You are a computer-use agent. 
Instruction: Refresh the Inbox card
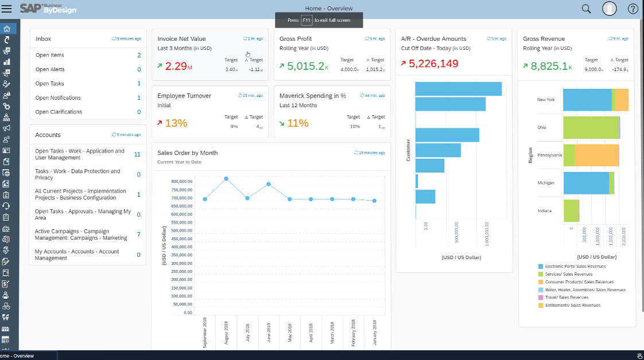pos(114,38)
